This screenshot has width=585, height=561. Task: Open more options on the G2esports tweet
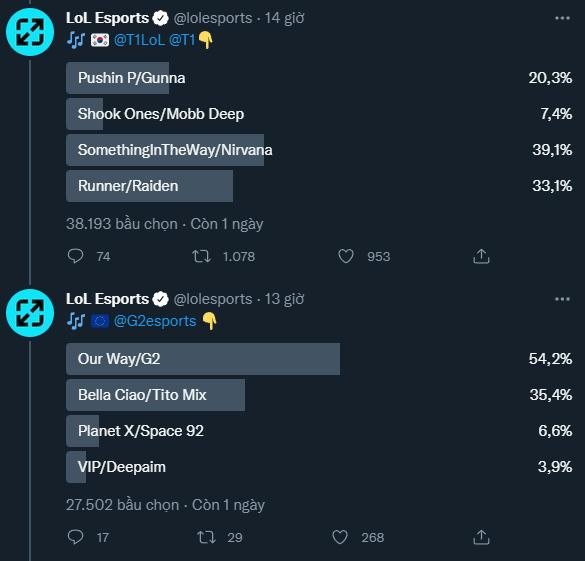pyautogui.click(x=562, y=299)
